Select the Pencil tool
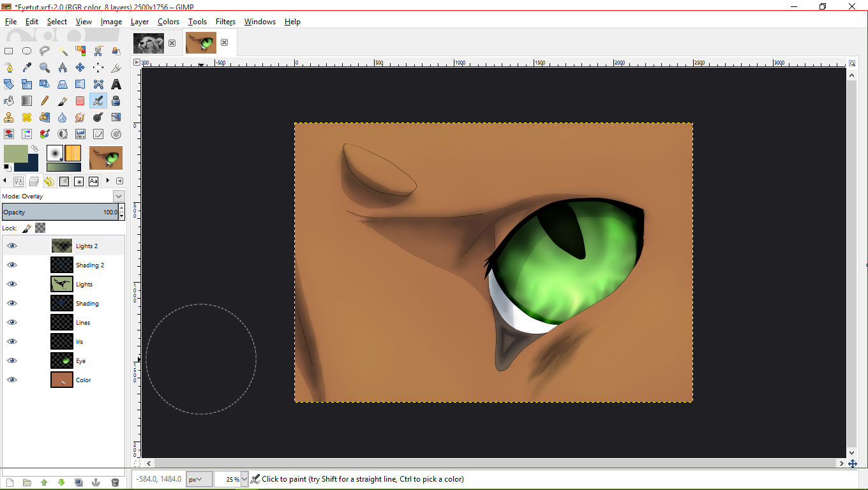 [x=45, y=101]
